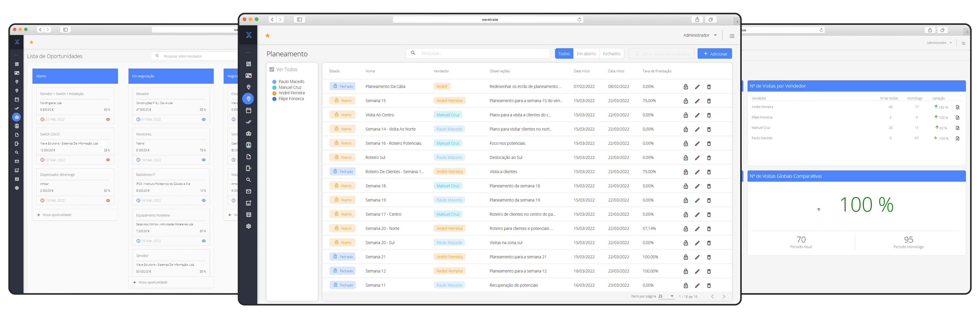980x319 pixels.
Task: Click the orange favorites star in Planeamento window
Action: [267, 35]
